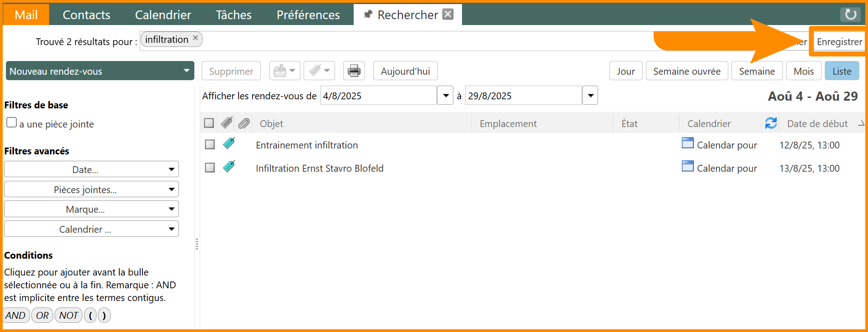The height and width of the screenshot is (332, 868).
Task: Open the move-to-calendar icon menu
Action: (284, 71)
